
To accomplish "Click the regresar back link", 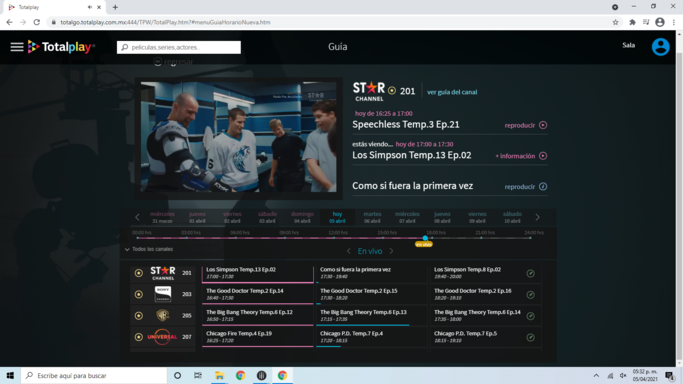I will [x=174, y=62].
